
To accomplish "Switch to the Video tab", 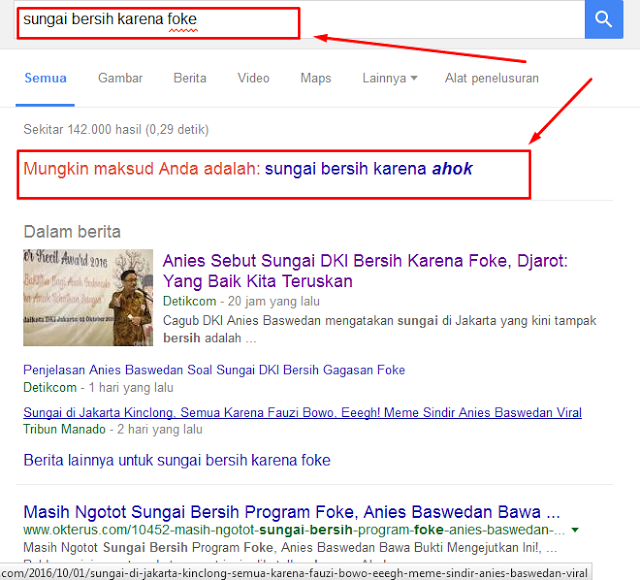I will pos(253,78).
